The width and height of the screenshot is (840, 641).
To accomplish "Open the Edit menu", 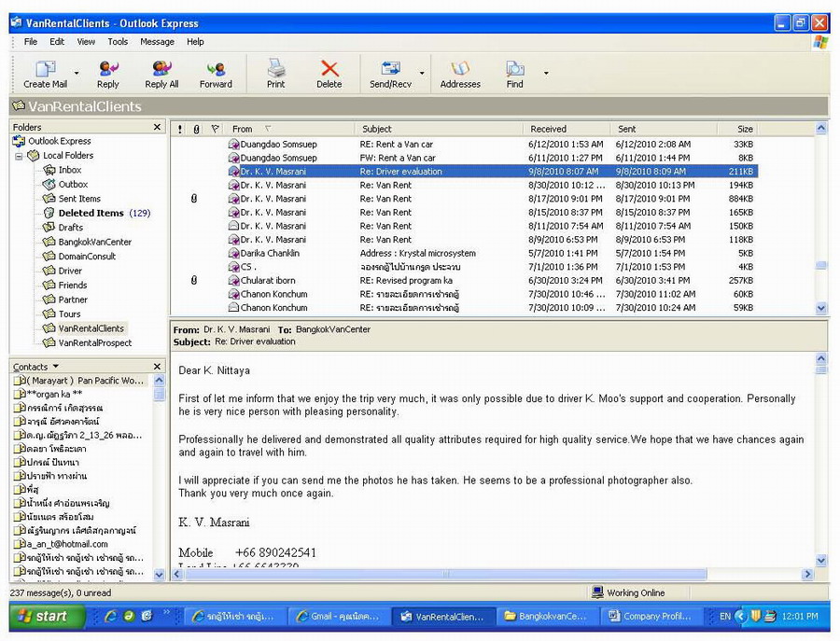I will (x=57, y=42).
